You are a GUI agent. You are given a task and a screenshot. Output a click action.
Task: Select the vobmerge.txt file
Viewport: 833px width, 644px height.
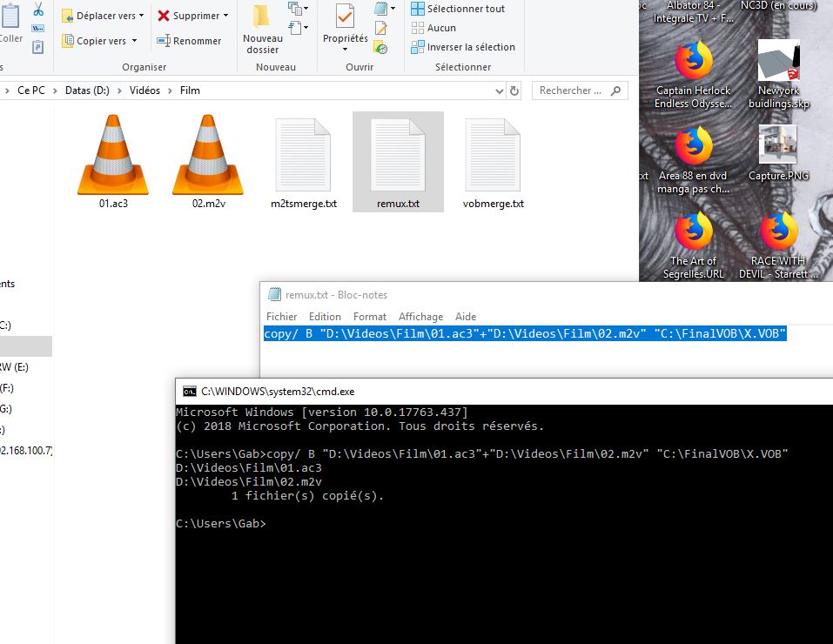coord(493,162)
